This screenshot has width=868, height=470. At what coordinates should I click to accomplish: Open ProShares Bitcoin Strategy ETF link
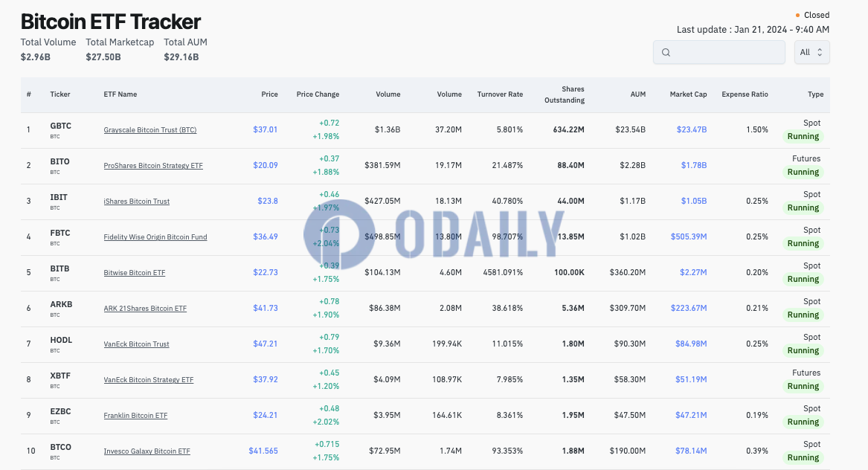pos(153,166)
